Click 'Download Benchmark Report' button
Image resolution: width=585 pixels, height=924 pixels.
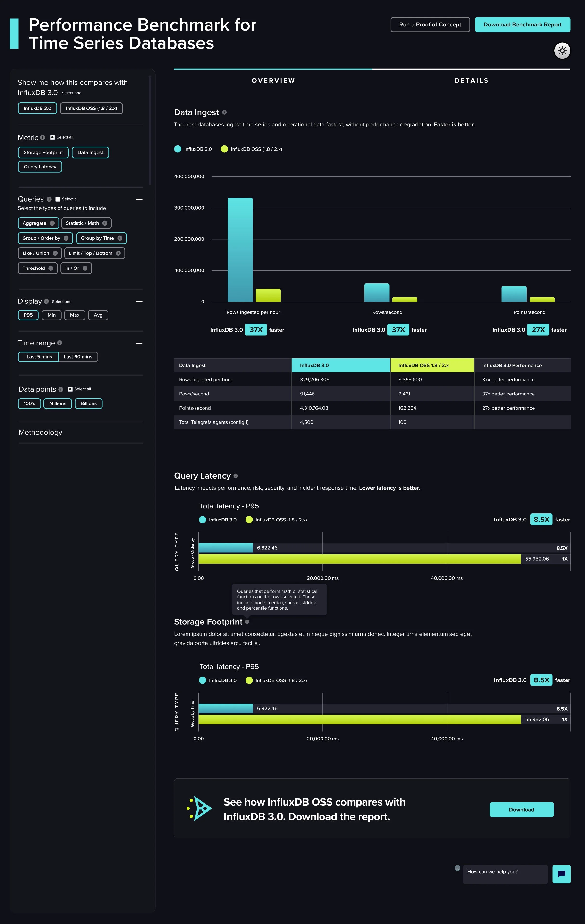point(522,25)
